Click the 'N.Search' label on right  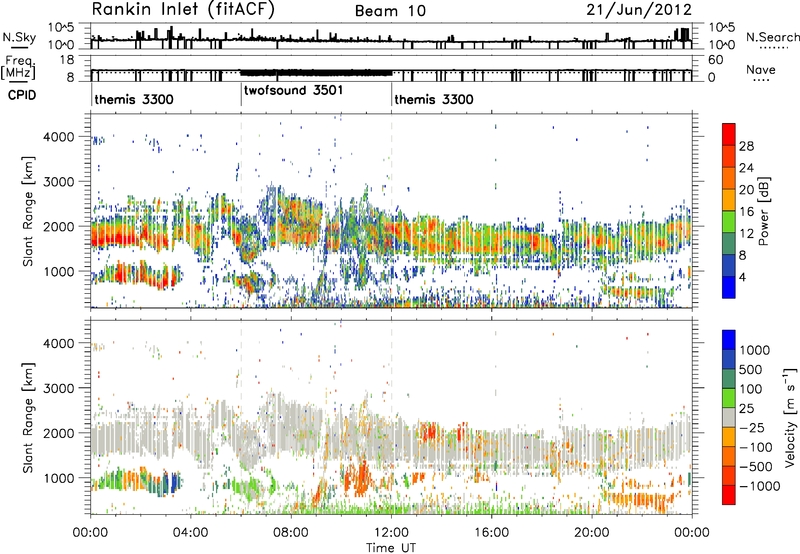[x=773, y=37]
